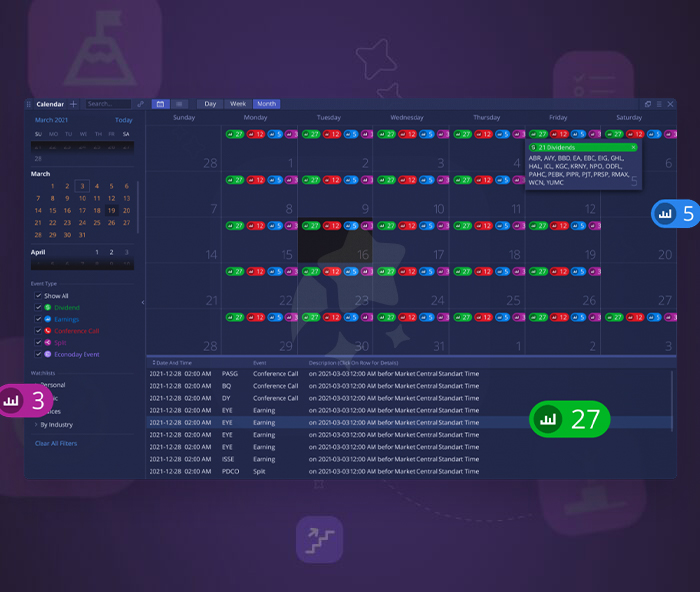Screen dimensions: 700x592
Task: Click the Today link
Action: 123,120
